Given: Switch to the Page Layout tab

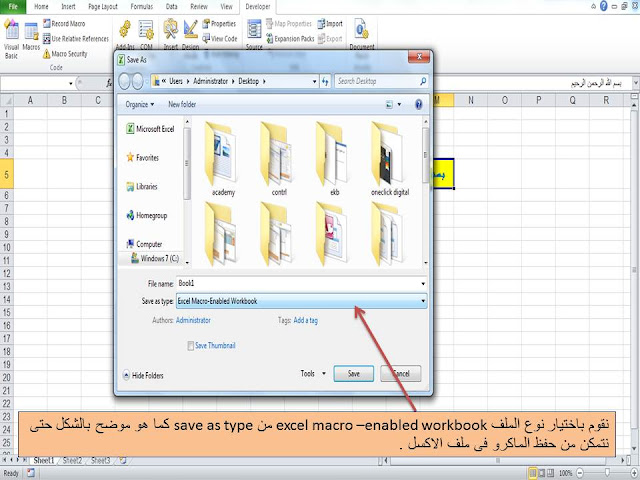Looking at the screenshot, I should (x=103, y=7).
